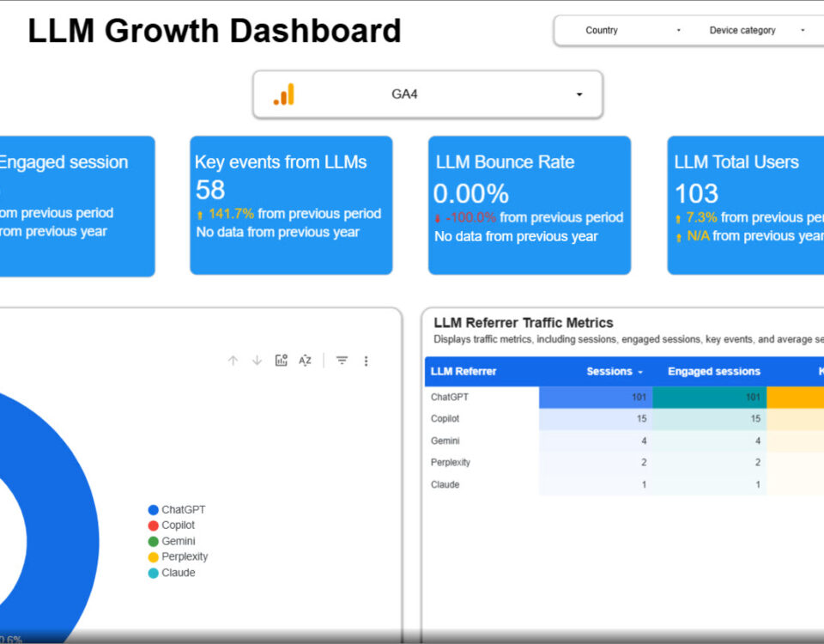824x644 pixels.
Task: Select Perplexity row in referrer table
Action: 624,463
